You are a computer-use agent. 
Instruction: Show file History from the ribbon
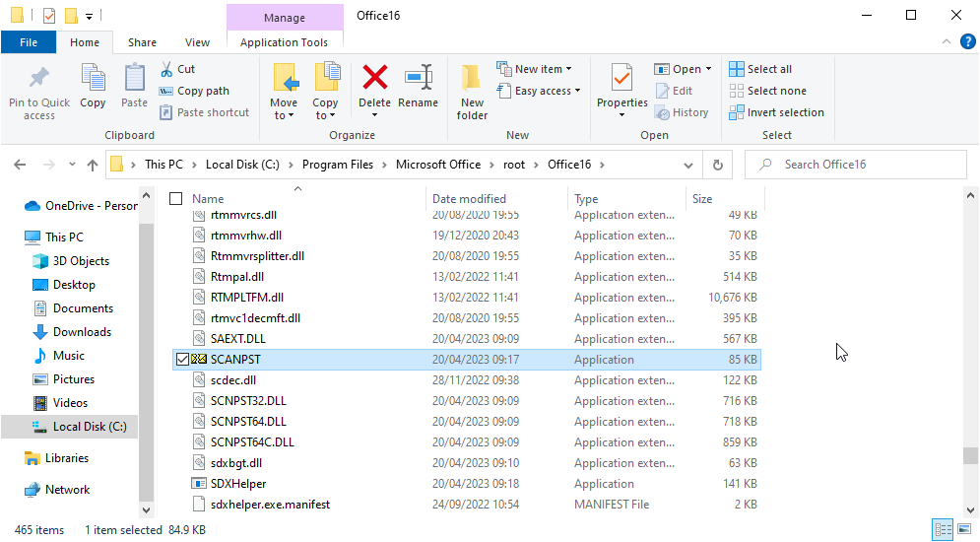point(682,112)
